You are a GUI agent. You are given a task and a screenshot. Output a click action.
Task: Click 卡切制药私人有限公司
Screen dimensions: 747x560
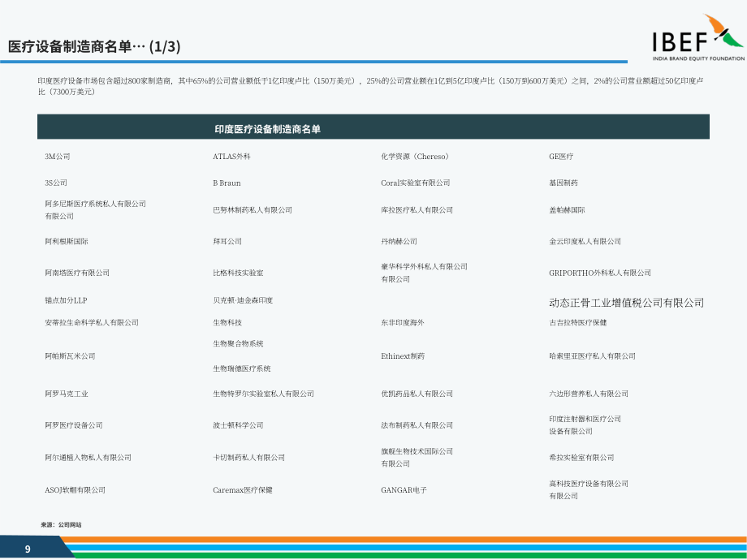[x=248, y=458]
